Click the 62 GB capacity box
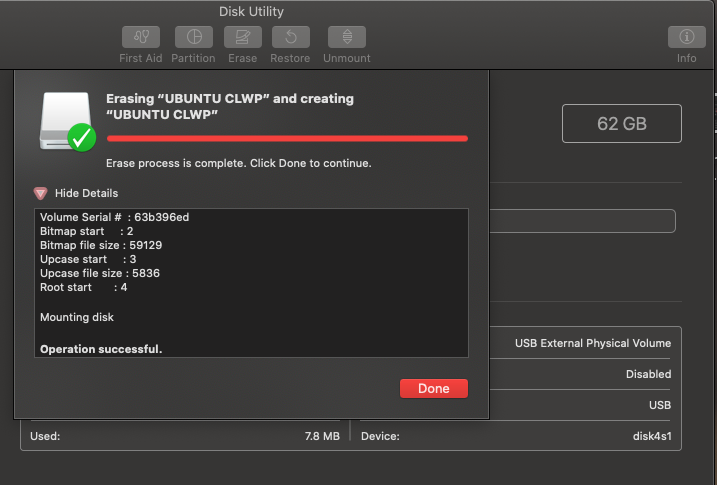 pyautogui.click(x=622, y=123)
